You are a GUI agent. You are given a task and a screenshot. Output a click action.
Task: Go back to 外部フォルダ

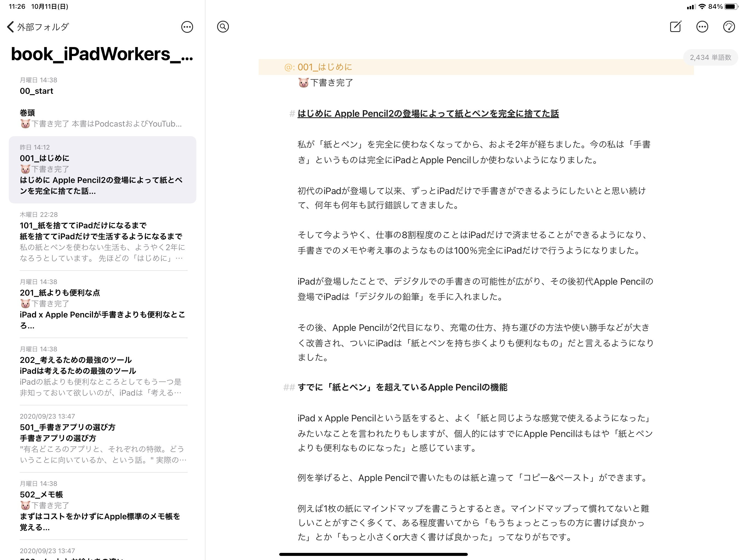pyautogui.click(x=38, y=27)
